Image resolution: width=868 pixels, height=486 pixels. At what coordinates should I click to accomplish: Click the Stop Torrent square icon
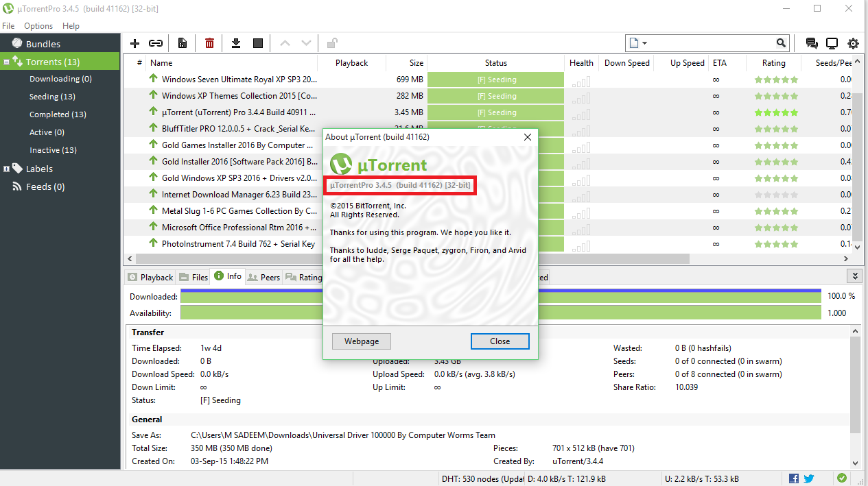(258, 43)
